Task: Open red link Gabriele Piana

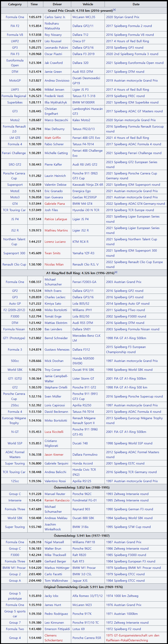Action: pyautogui.click(x=55, y=204)
